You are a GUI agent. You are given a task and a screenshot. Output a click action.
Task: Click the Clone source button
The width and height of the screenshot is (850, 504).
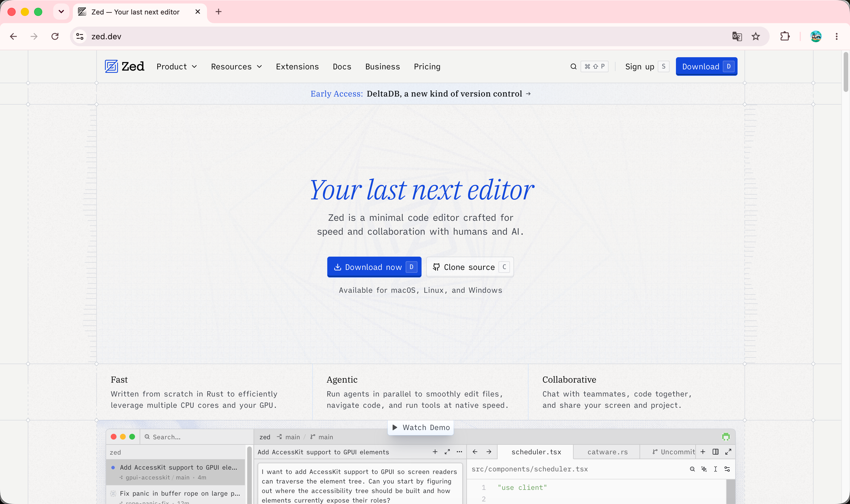pyautogui.click(x=470, y=267)
